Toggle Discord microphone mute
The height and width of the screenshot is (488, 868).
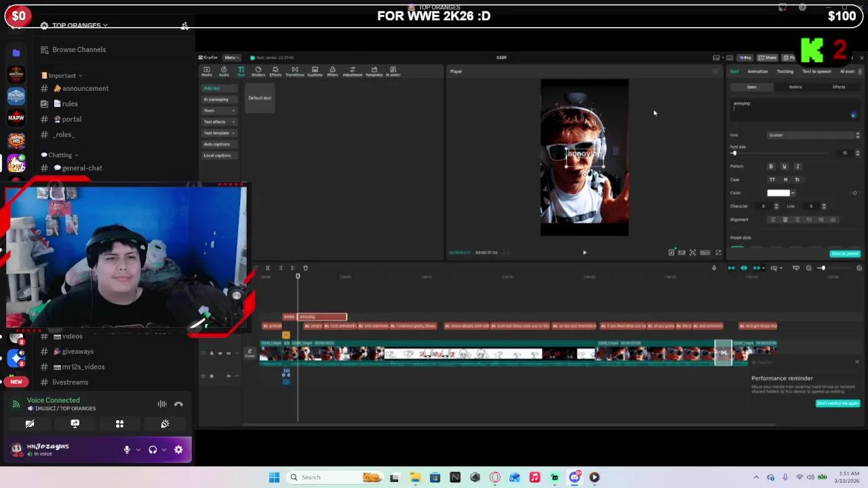[x=126, y=449]
